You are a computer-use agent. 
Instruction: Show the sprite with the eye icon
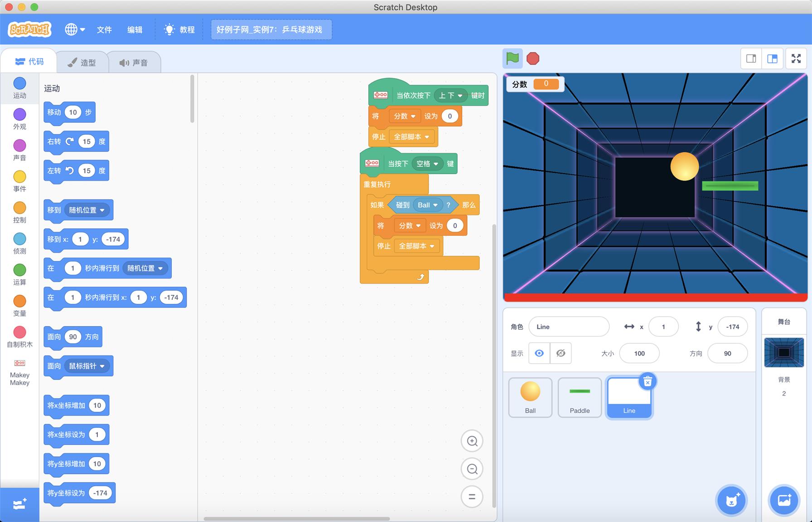point(539,353)
